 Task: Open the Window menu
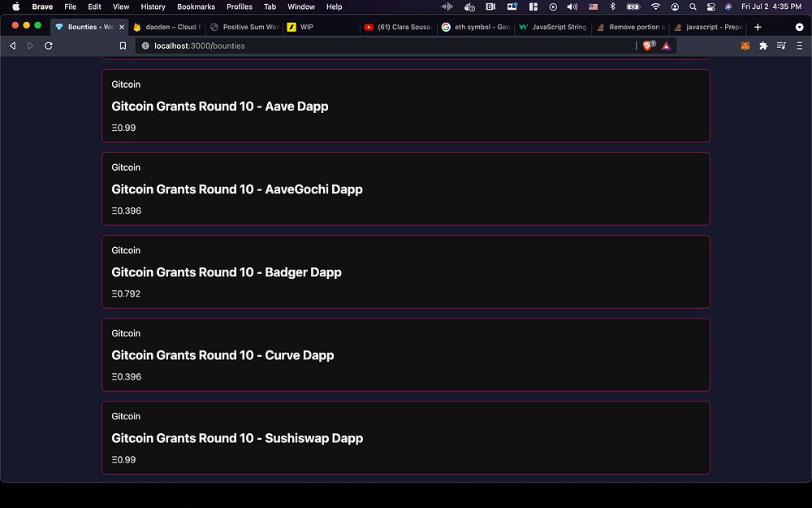tap(301, 7)
